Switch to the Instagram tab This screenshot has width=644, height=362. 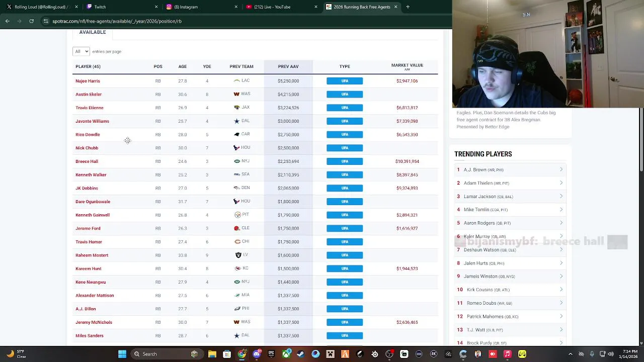[201, 7]
